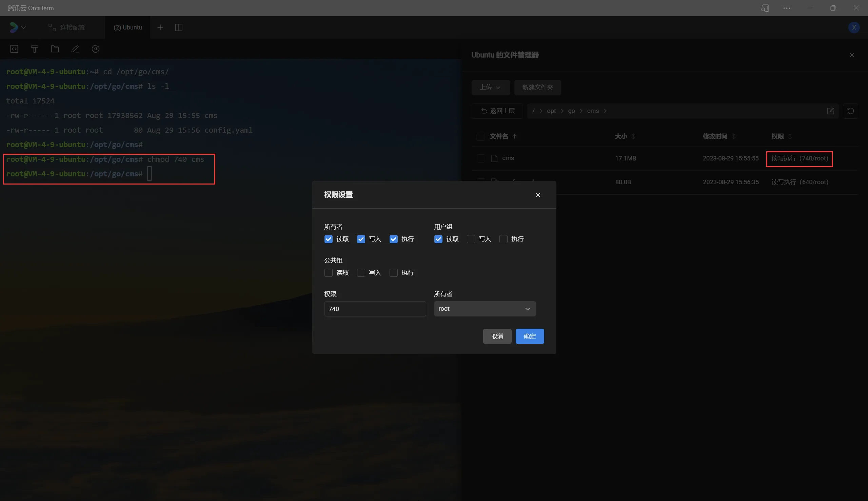
Task: Click the new tab plus icon
Action: click(160, 27)
